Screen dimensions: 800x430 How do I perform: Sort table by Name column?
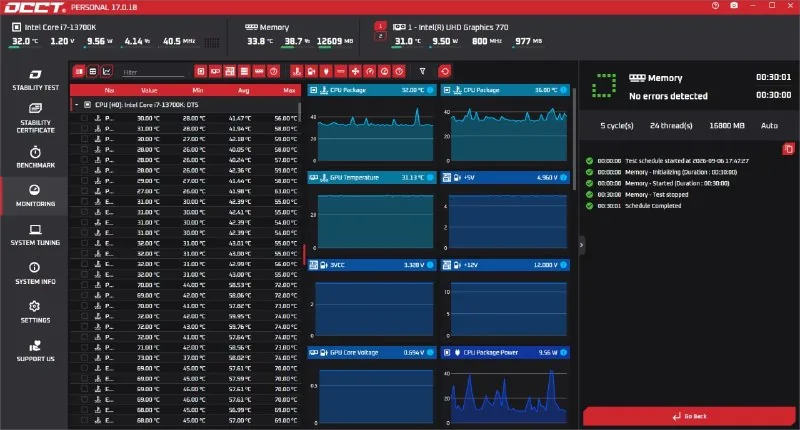[109, 90]
